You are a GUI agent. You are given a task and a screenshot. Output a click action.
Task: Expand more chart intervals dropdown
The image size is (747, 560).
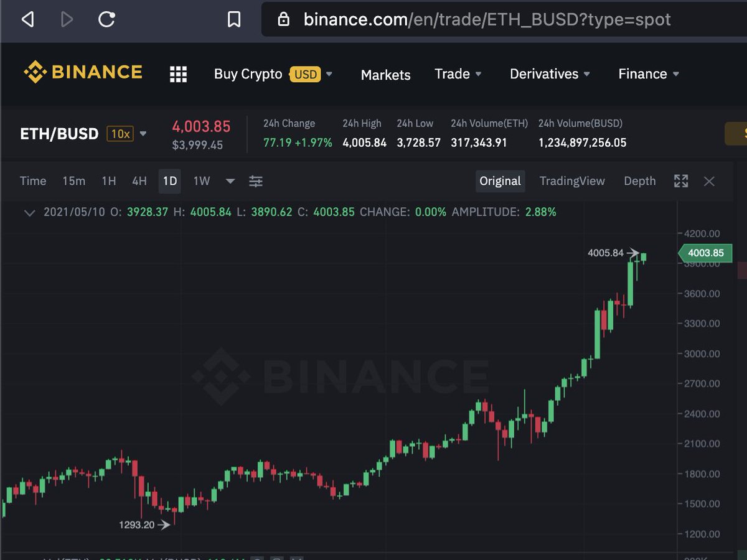tap(230, 181)
